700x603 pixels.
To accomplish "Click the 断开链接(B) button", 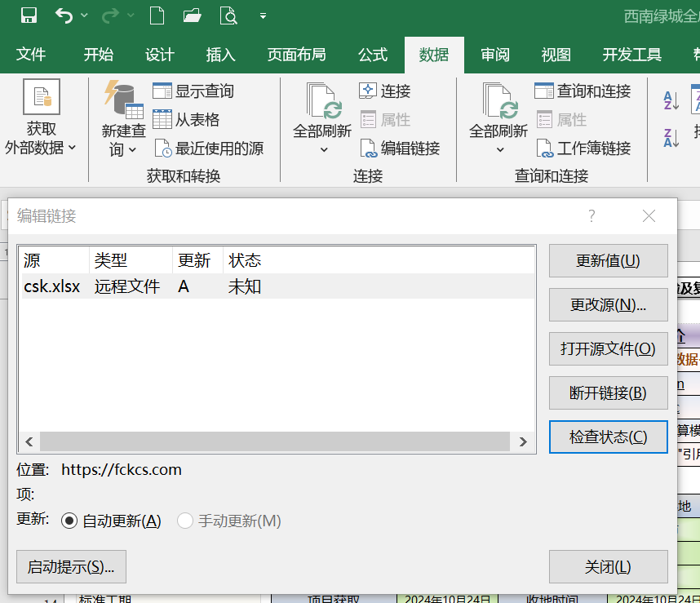I will (608, 392).
